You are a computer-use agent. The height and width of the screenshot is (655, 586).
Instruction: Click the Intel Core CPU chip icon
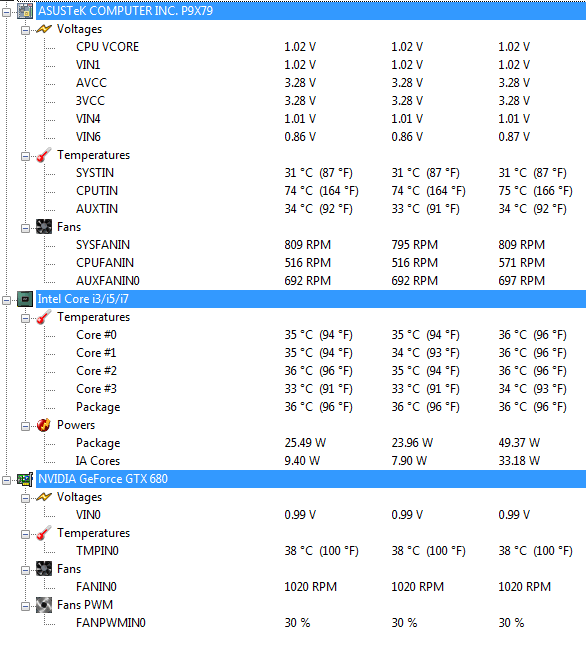click(25, 299)
